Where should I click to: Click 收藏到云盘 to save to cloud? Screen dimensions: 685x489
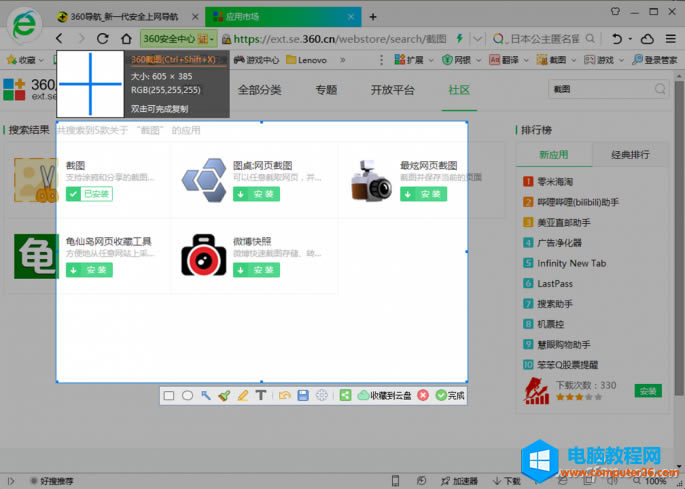point(383,396)
